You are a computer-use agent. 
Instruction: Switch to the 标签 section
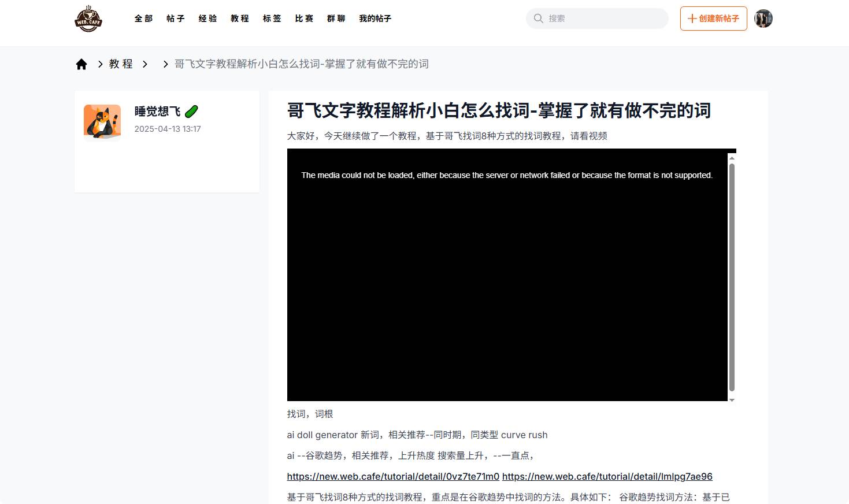(272, 18)
